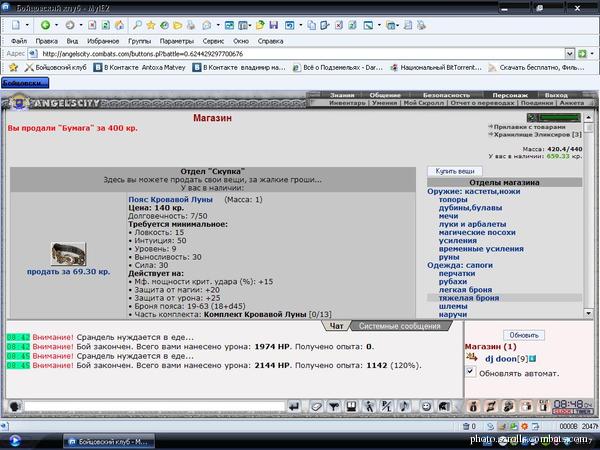
Task: Click the walking figure chat icon
Action: 369,406
